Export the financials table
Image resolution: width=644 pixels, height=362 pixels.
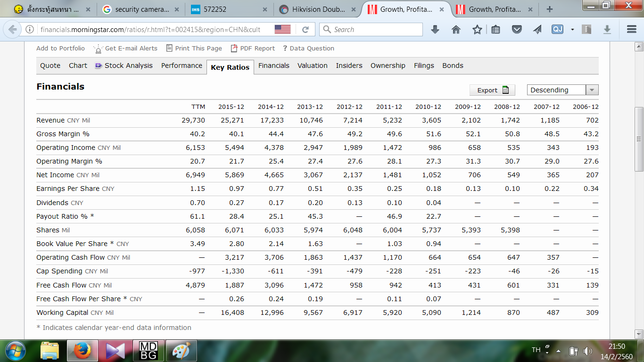point(492,90)
